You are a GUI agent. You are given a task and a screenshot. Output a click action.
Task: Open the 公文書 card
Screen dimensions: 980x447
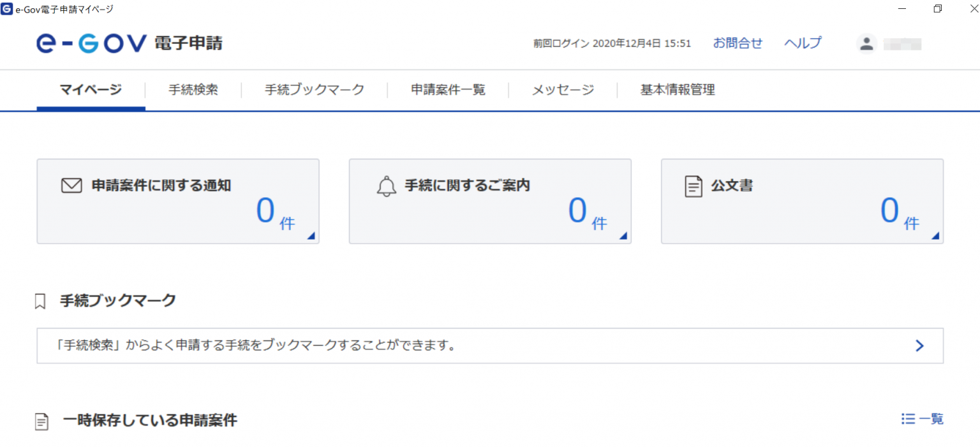[x=802, y=202]
